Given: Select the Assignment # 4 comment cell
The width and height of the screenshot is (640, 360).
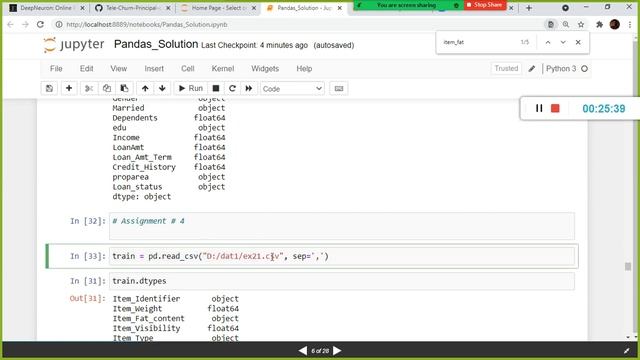Looking at the screenshot, I should tap(342, 226).
